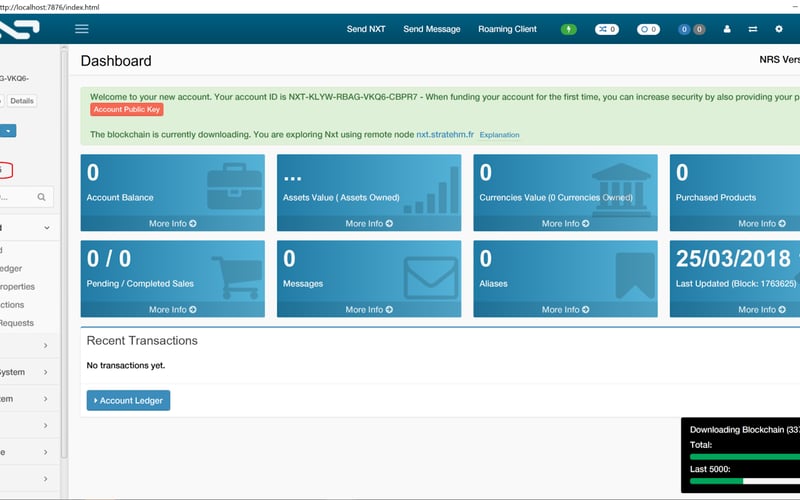Click the bookmark icon on Aliases card
The height and width of the screenshot is (500, 800).
pos(635,276)
